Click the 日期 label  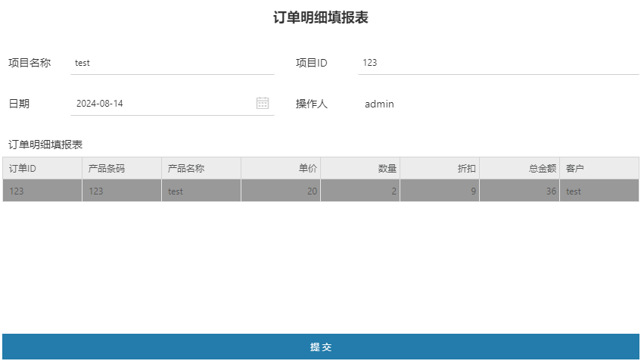point(19,104)
